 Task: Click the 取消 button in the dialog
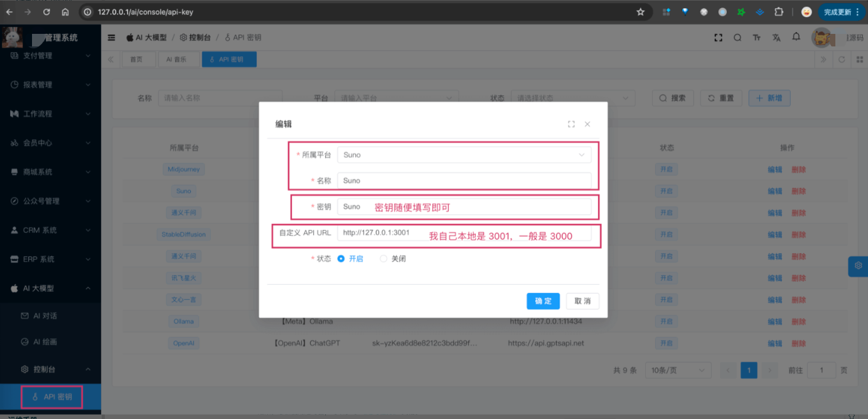(582, 301)
